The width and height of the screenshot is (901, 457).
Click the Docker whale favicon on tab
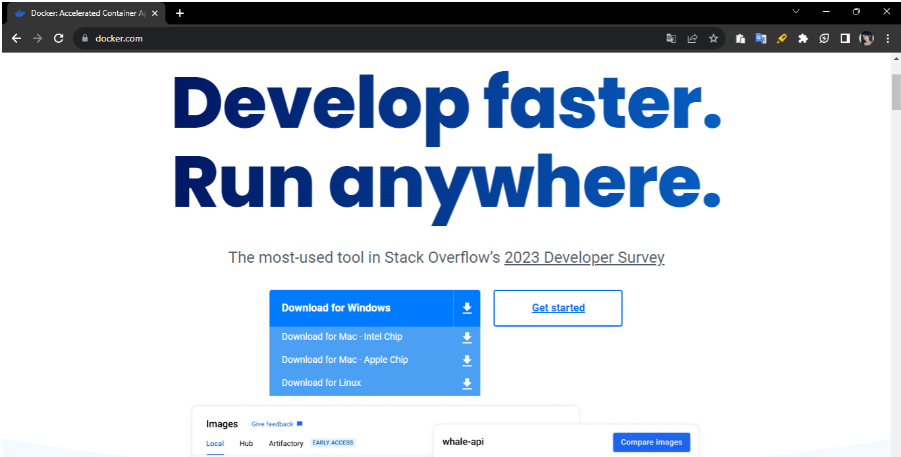(x=20, y=13)
